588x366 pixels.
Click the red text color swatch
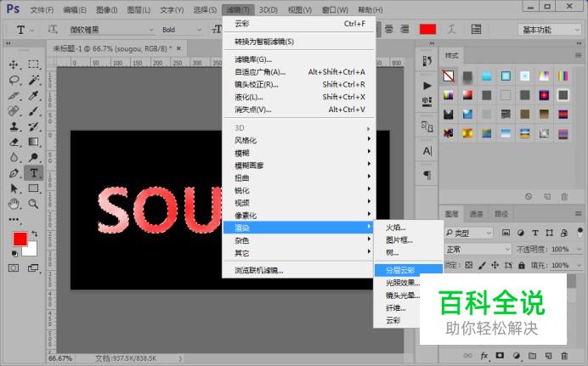point(427,29)
